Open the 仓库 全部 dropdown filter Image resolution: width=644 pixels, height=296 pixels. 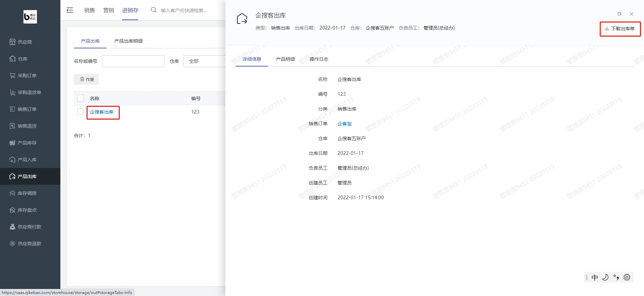coord(204,61)
